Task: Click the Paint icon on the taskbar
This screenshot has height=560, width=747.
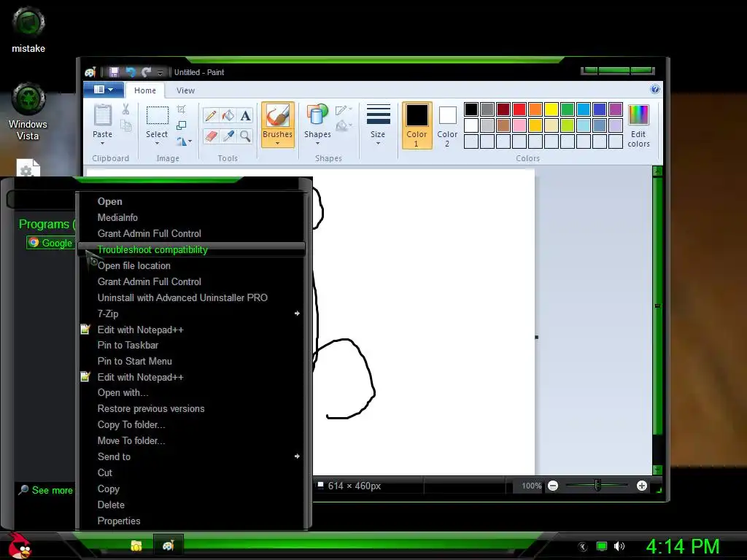Action: click(x=169, y=545)
